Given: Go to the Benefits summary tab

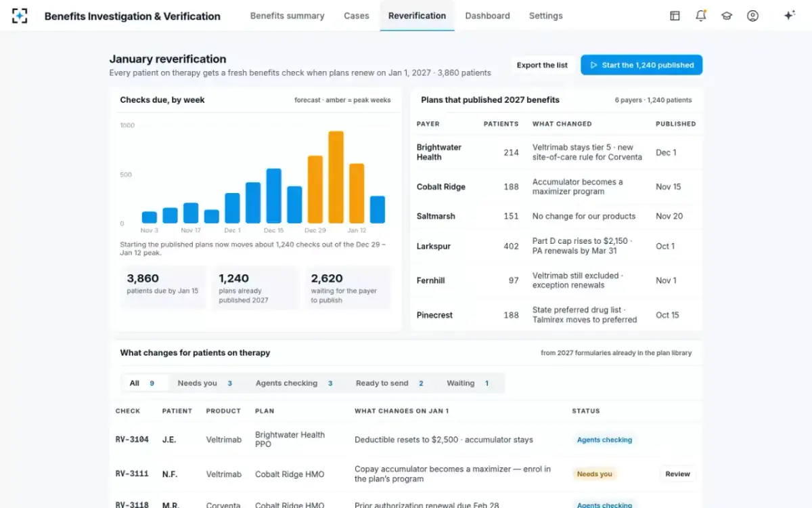Looking at the screenshot, I should point(287,16).
